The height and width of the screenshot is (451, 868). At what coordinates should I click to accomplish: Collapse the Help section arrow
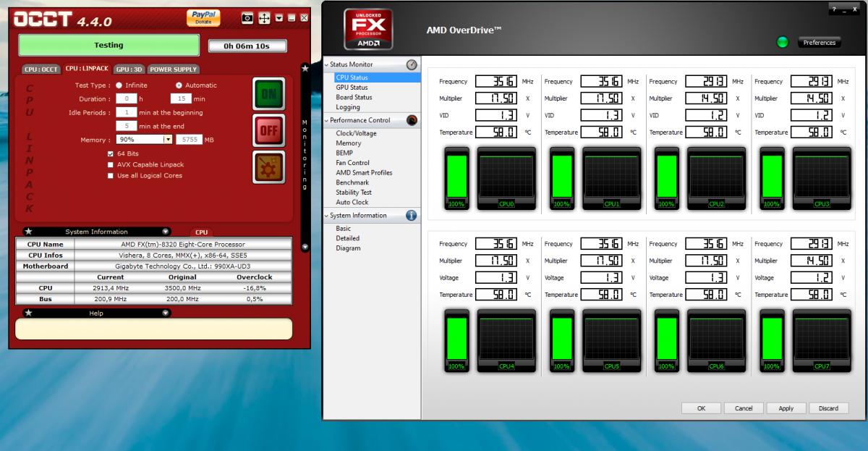click(x=166, y=313)
